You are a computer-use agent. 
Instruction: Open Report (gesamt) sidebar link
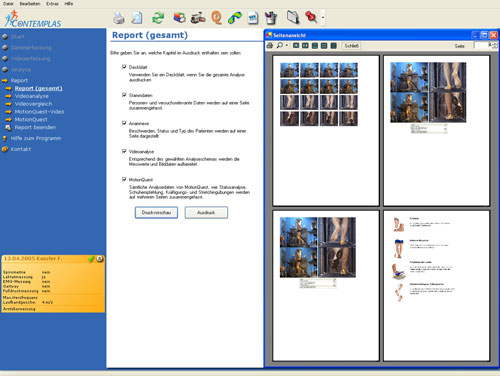[x=38, y=88]
